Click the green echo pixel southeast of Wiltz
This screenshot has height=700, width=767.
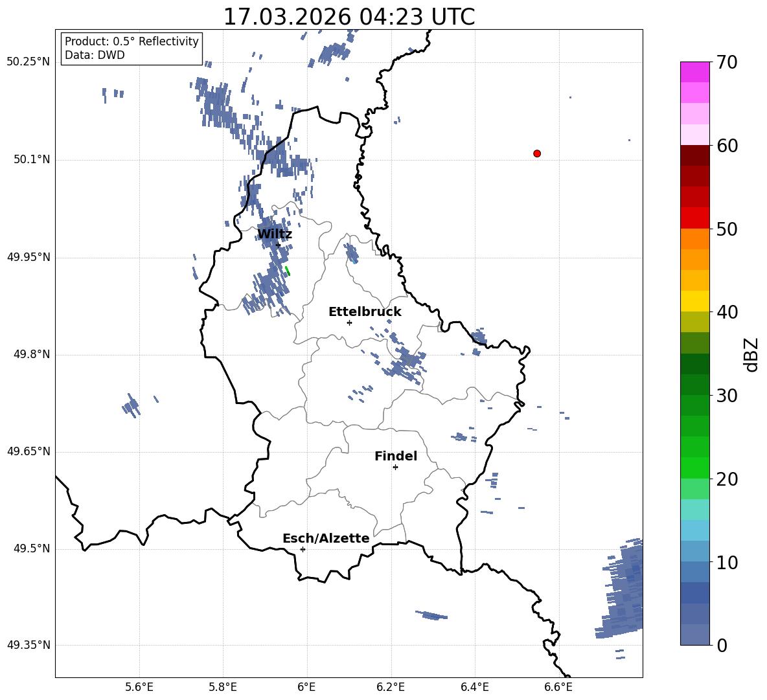pos(288,271)
